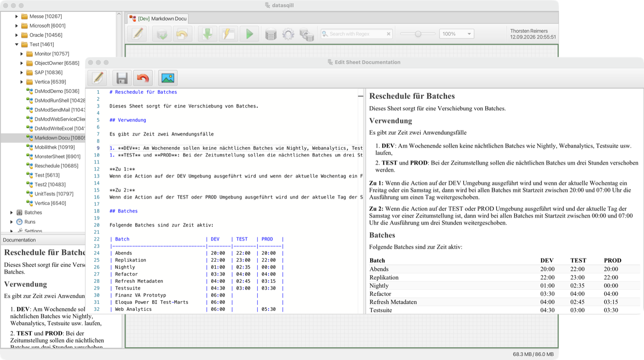Click '## Verwendung' heading in editor

(x=128, y=120)
